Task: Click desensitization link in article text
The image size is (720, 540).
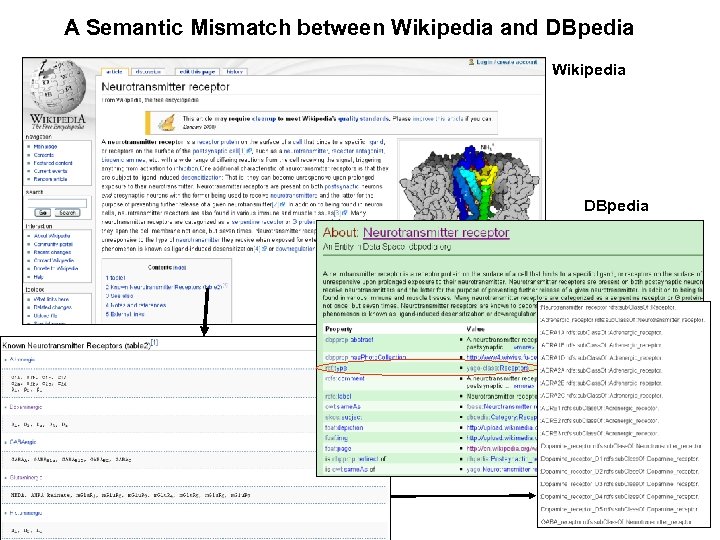Action: (x=201, y=177)
